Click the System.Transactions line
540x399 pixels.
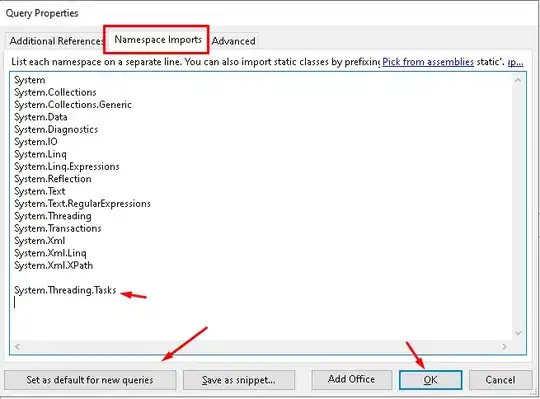click(x=58, y=229)
